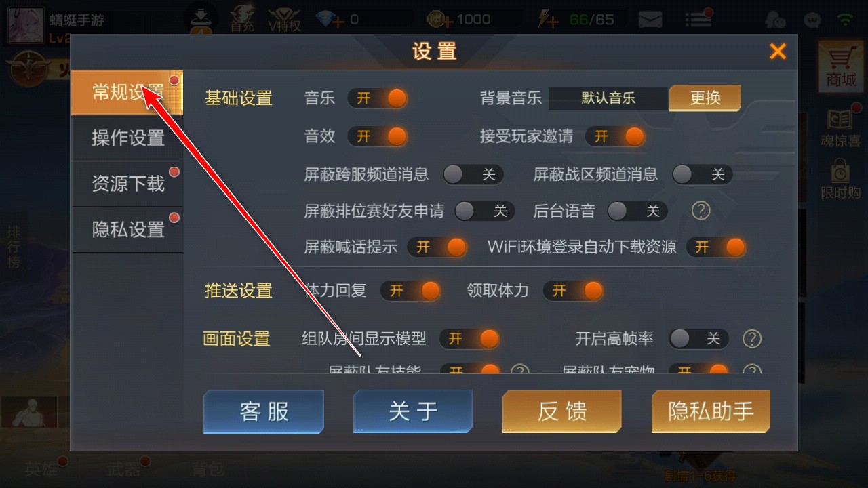
Task: Toggle 接受玩家邀请 switch off
Action: pos(615,136)
